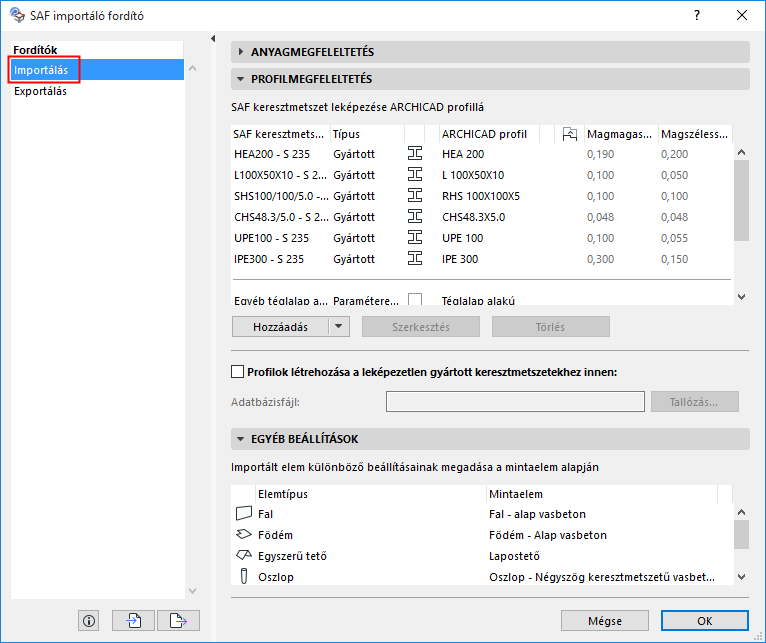This screenshot has height=643, width=766.
Task: Click the 0,190 core height value
Action: click(600, 154)
